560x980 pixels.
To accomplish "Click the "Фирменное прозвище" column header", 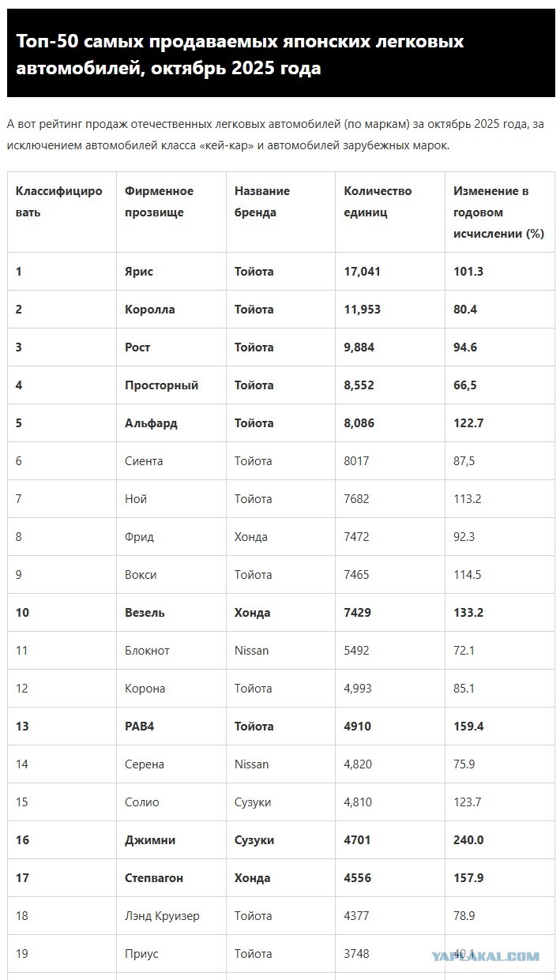I will pos(159,201).
